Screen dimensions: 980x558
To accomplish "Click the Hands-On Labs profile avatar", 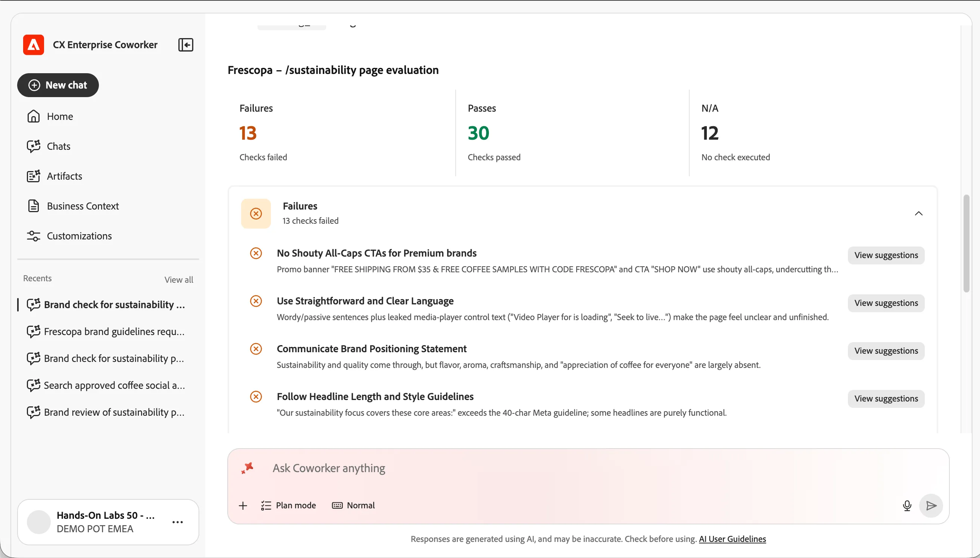I will [x=39, y=522].
